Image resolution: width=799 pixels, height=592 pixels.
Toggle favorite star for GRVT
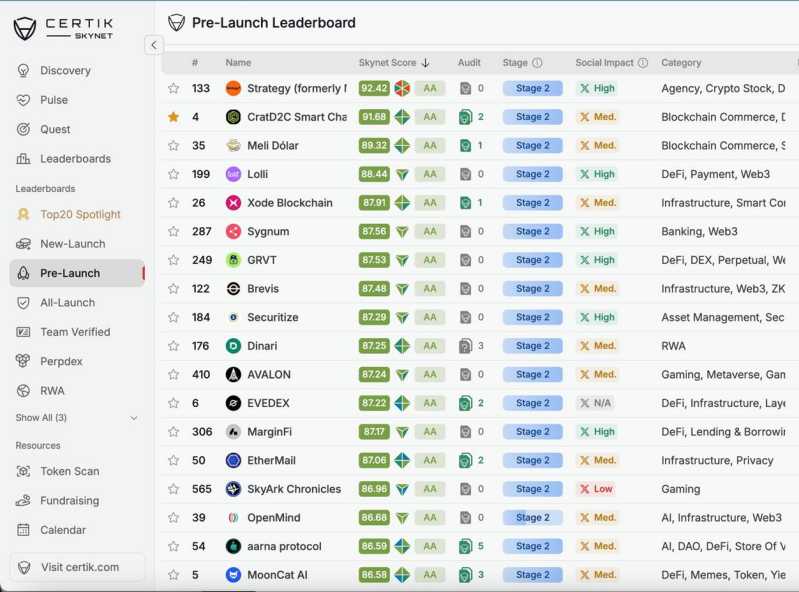(x=174, y=260)
